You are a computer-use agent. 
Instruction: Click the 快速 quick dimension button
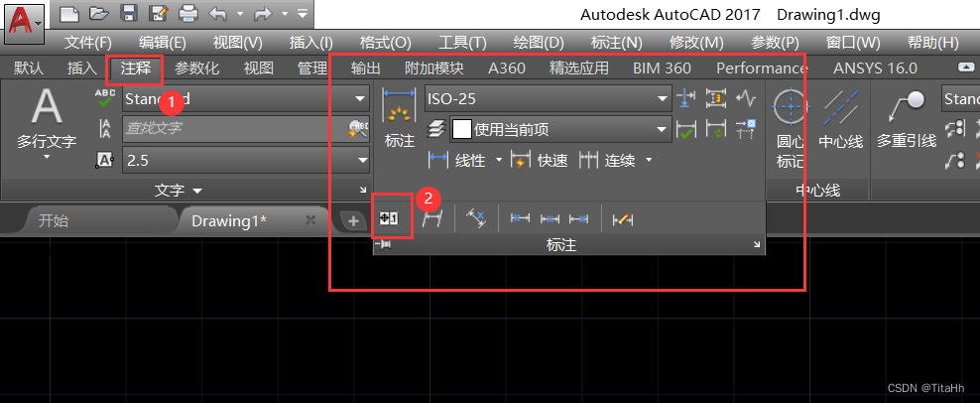click(x=540, y=160)
